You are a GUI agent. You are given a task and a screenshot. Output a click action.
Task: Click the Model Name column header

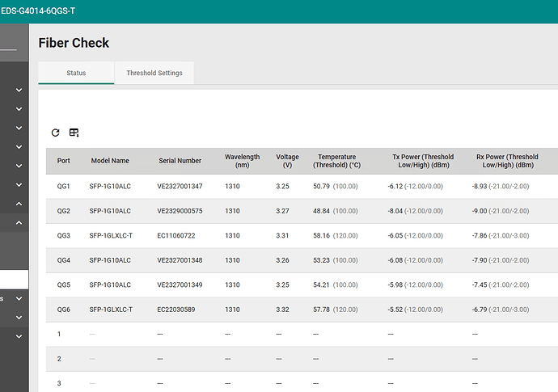110,161
